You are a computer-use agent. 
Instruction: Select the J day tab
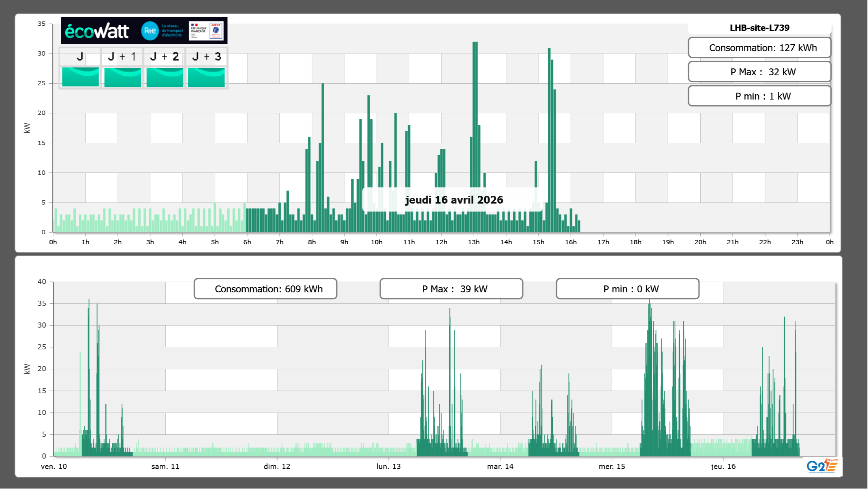80,57
